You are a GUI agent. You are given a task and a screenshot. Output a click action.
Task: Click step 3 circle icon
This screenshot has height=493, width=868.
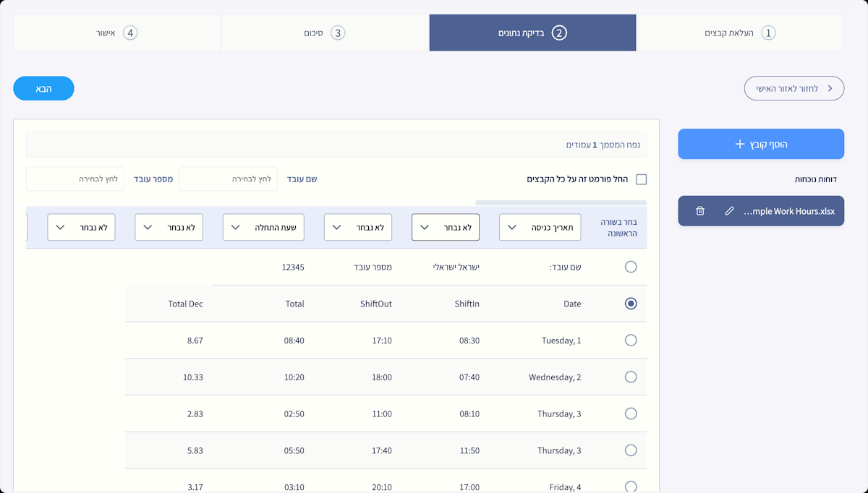coord(338,33)
